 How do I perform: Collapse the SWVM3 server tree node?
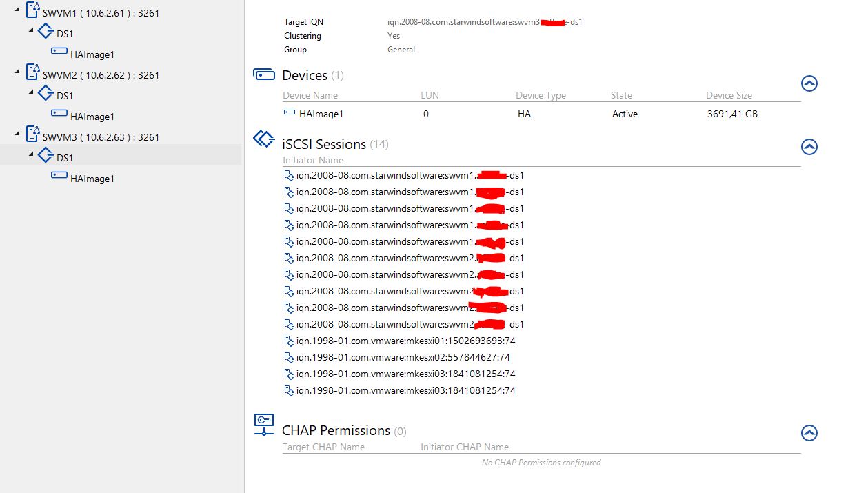18,132
